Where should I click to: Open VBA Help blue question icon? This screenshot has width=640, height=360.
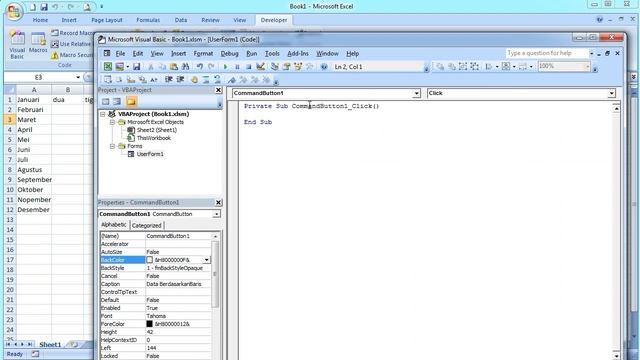click(x=324, y=67)
